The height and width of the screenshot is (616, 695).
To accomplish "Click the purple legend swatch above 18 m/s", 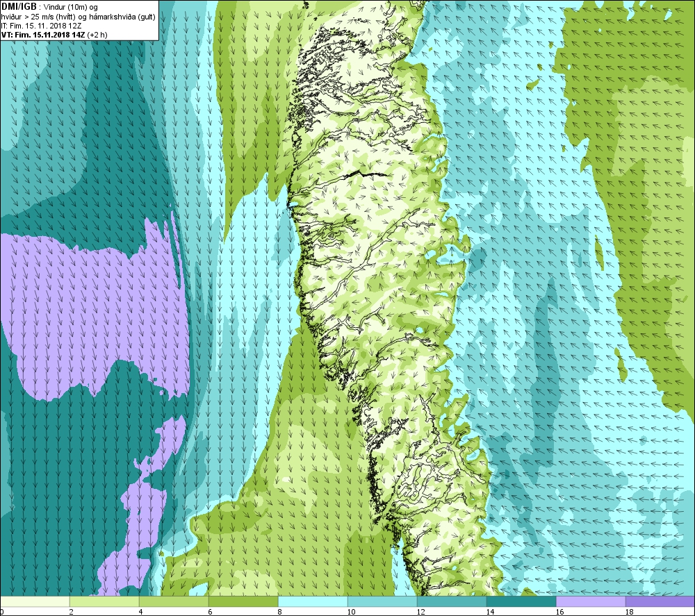I will coord(660,601).
